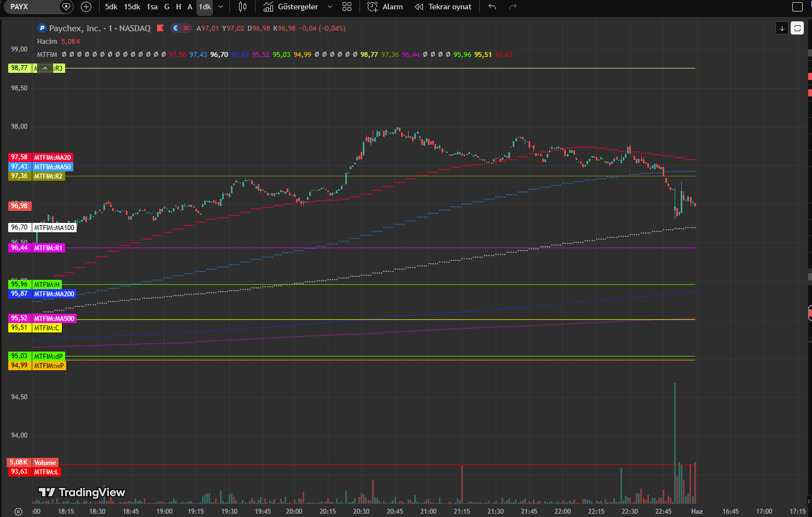Select the G daily timeframe
Image resolution: width=812 pixels, height=517 pixels.
(x=167, y=7)
